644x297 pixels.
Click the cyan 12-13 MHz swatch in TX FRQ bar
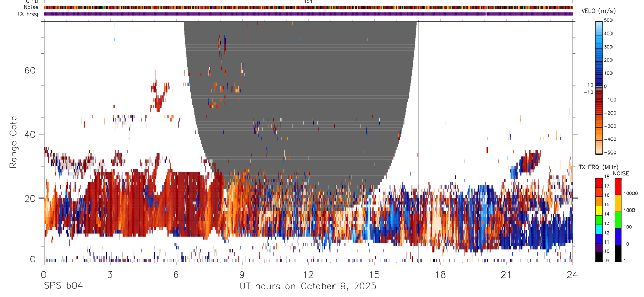[599, 229]
